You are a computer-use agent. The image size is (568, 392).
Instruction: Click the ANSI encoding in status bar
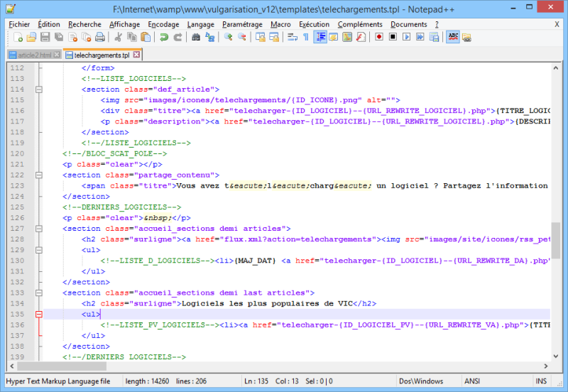tap(472, 381)
